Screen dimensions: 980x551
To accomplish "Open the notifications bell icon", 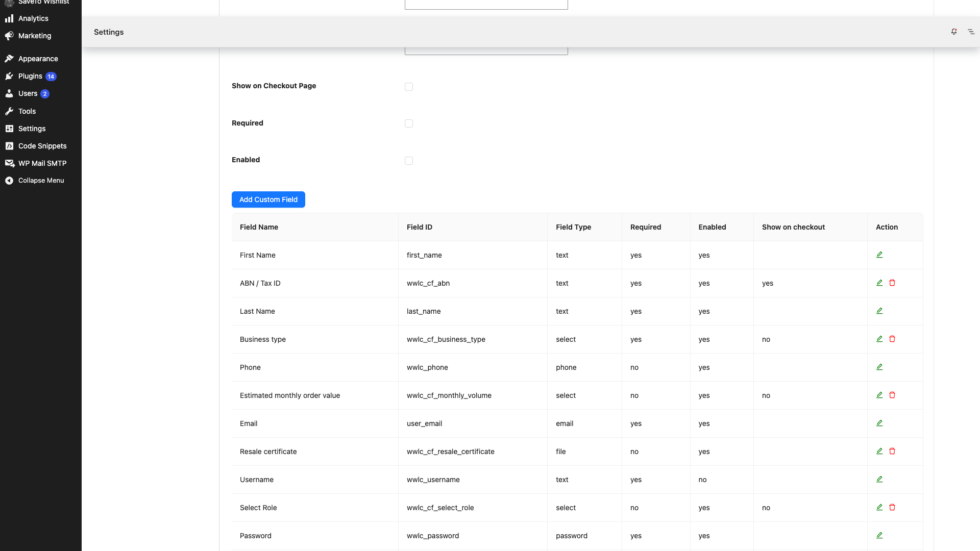I will pyautogui.click(x=954, y=32).
